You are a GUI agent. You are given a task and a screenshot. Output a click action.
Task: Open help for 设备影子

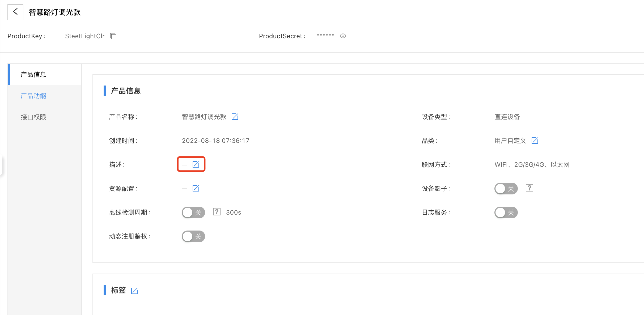pyautogui.click(x=529, y=188)
